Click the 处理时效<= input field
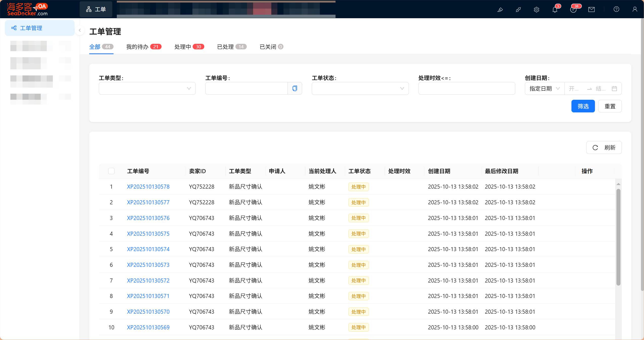The image size is (644, 340). point(467,88)
